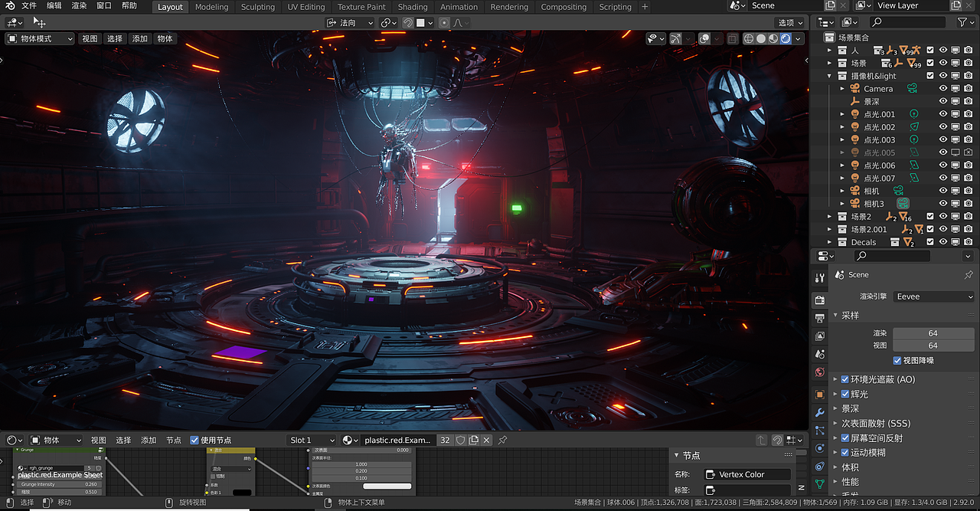Switch viewport to wireframe shading mode
This screenshot has width=980, height=511.
click(x=749, y=38)
